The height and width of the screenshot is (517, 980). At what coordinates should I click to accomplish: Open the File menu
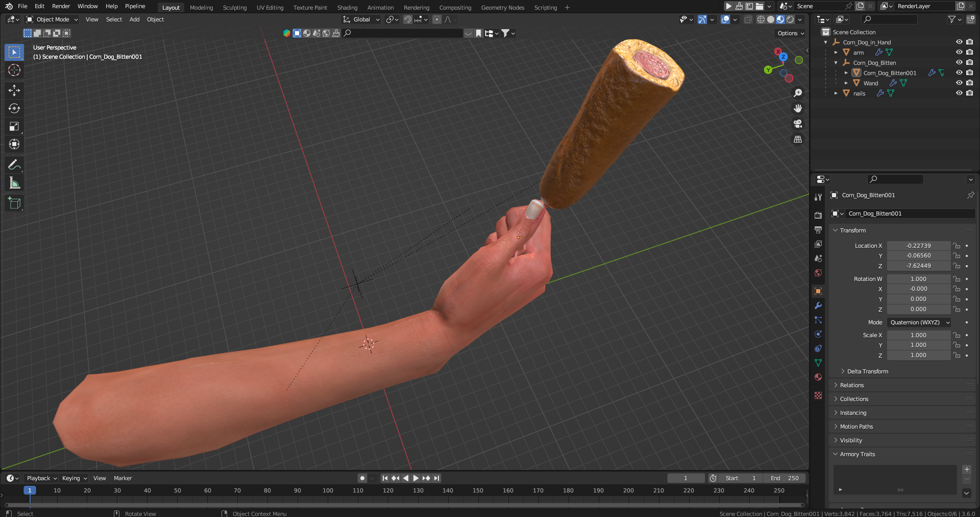(x=22, y=6)
